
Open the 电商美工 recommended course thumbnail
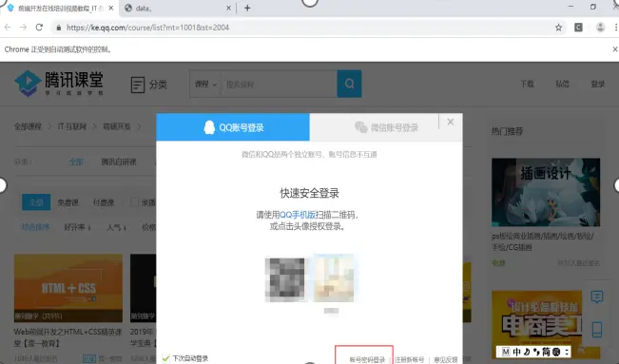pyautogui.click(x=546, y=324)
